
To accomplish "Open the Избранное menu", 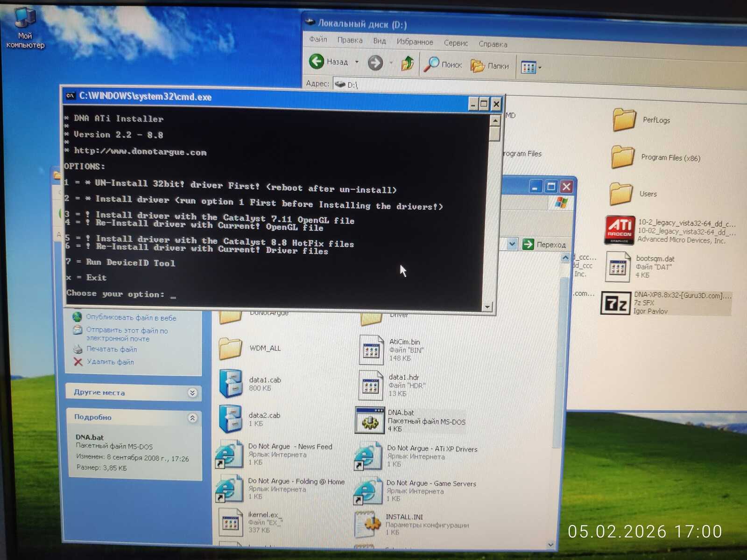I will click(415, 42).
